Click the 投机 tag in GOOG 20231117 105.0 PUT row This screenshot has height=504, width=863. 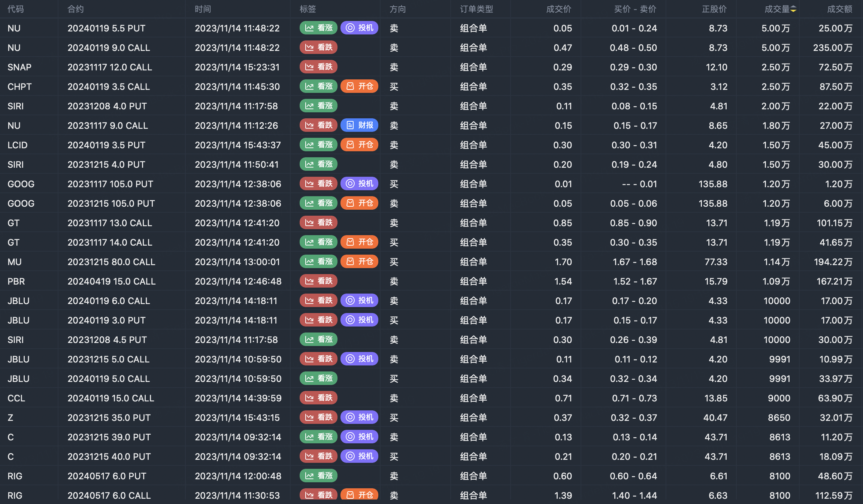(360, 184)
